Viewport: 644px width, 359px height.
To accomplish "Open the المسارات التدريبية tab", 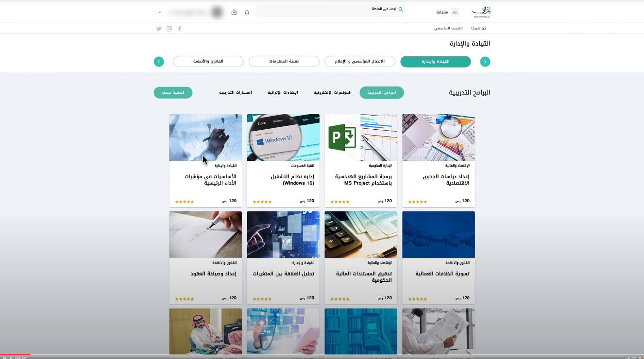I will (236, 92).
